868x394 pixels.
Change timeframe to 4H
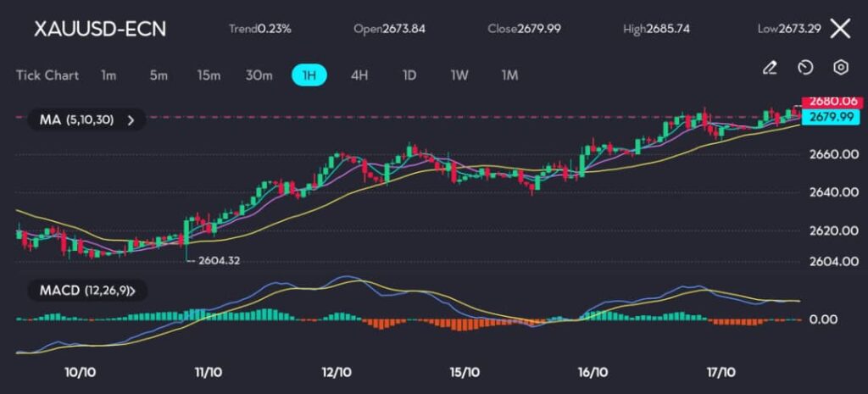(359, 75)
